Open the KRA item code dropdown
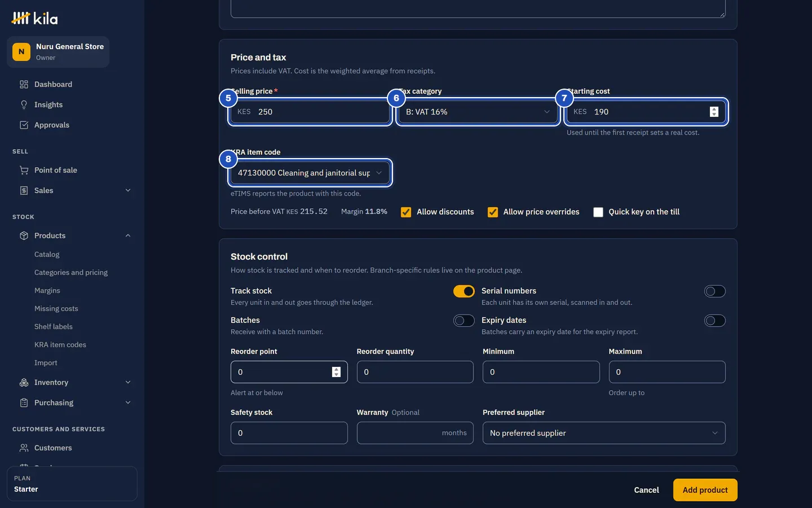Screen dimensions: 812x508 310,173
